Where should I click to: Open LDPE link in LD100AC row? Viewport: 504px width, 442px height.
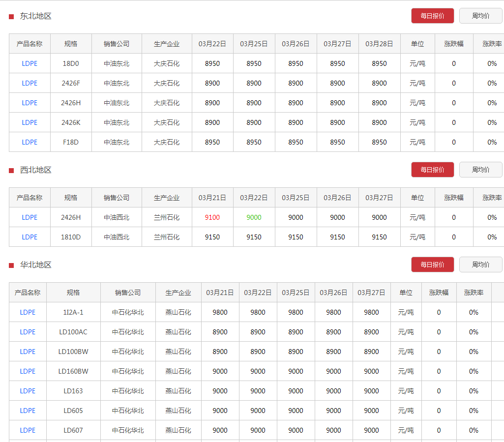point(28,332)
